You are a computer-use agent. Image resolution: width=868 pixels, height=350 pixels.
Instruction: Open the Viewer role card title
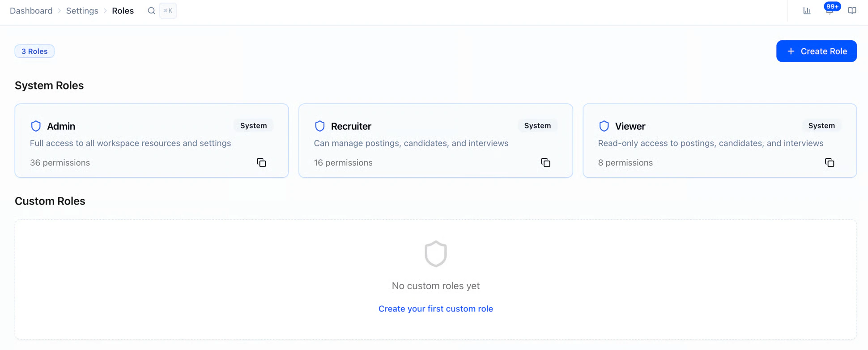pos(630,126)
